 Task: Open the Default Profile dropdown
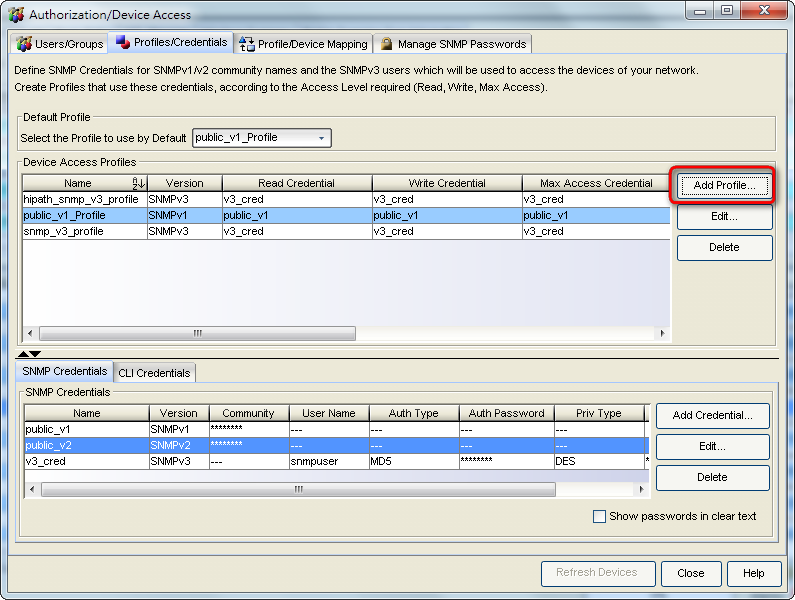pos(262,137)
